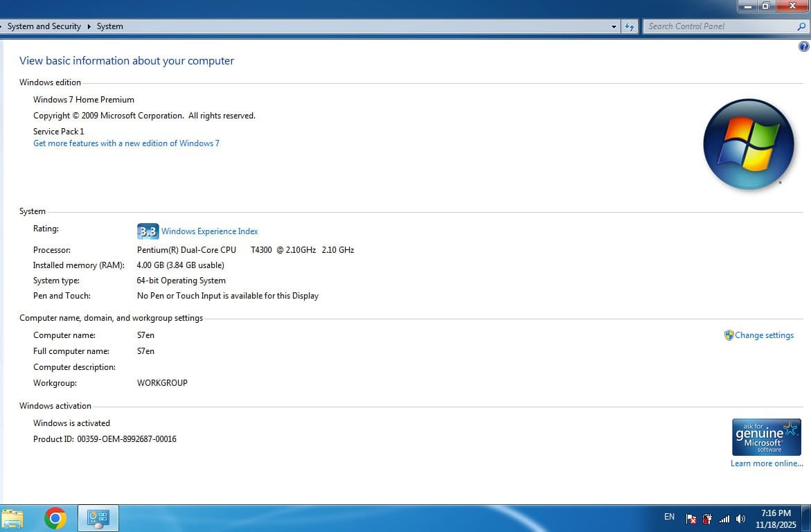
Task: Click the genuine Microsoft software badge
Action: click(766, 437)
